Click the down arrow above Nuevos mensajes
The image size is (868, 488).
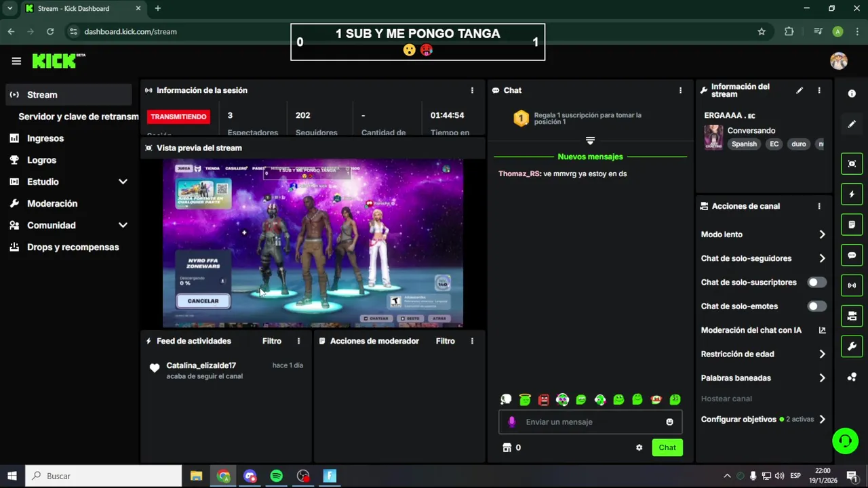(590, 141)
